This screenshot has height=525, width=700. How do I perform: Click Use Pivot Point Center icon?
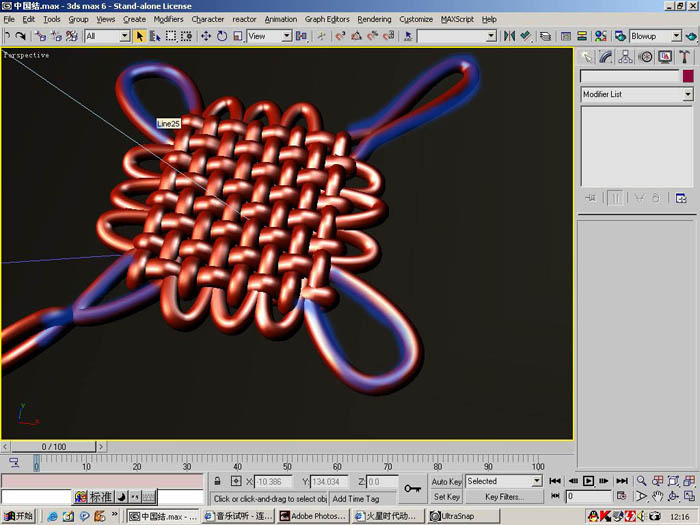[302, 36]
